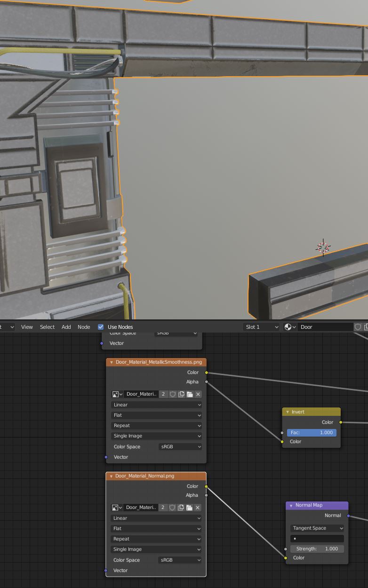
Task: Open the Slot 1 material slot dropdown
Action: pos(262,327)
